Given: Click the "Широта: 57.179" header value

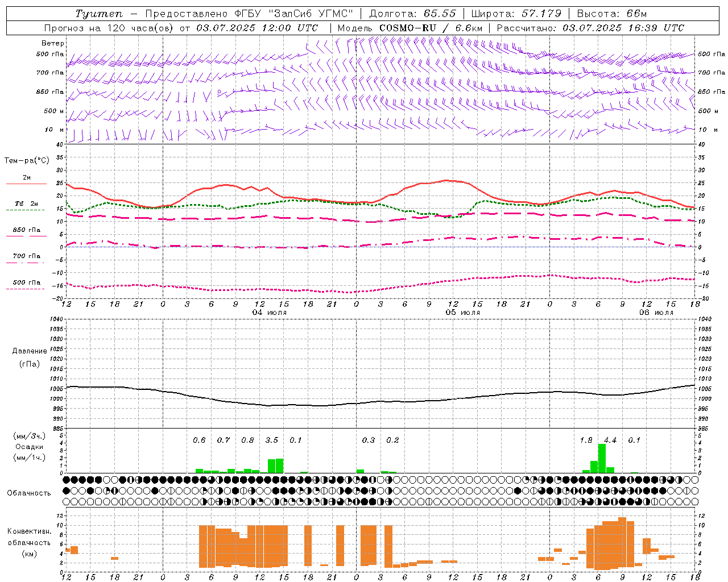Looking at the screenshot, I should (516, 14).
